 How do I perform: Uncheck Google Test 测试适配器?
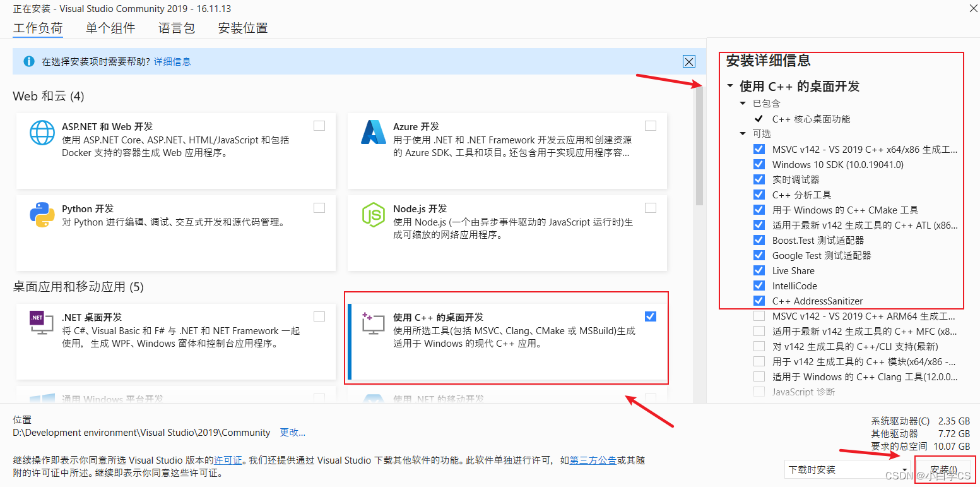[x=759, y=256]
